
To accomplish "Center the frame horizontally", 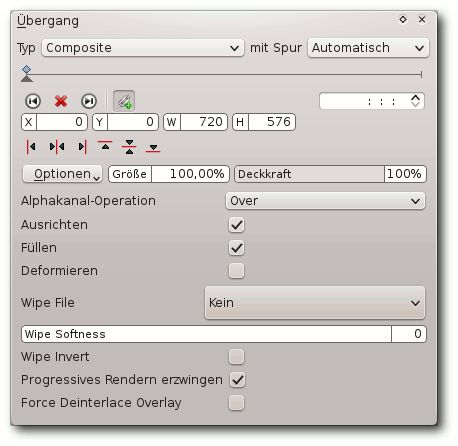I will 57,147.
